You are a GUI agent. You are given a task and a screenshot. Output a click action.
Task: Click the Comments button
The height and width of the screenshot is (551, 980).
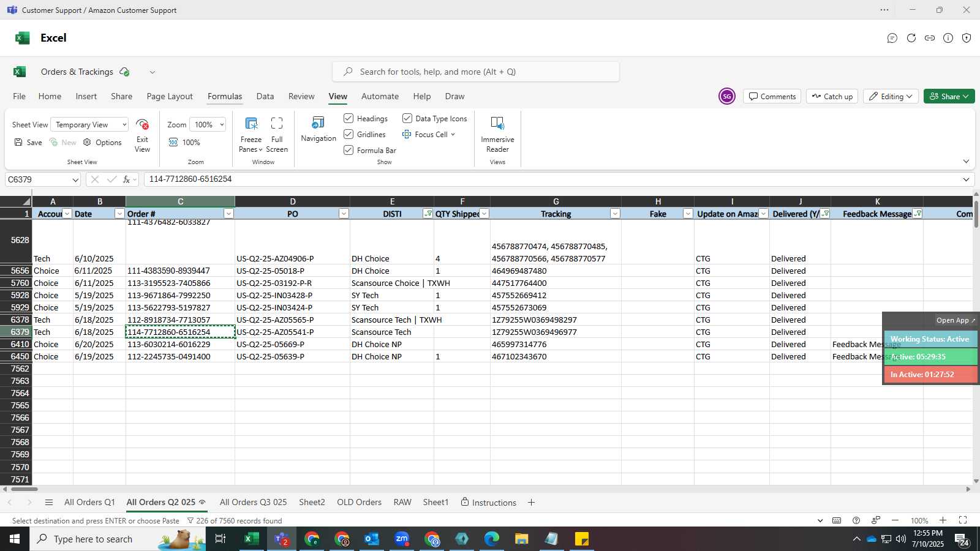click(x=772, y=96)
